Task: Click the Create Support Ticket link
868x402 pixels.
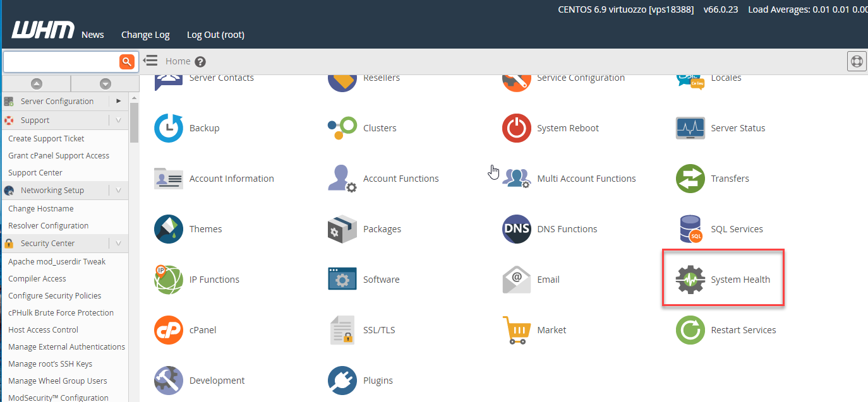Action: [46, 138]
